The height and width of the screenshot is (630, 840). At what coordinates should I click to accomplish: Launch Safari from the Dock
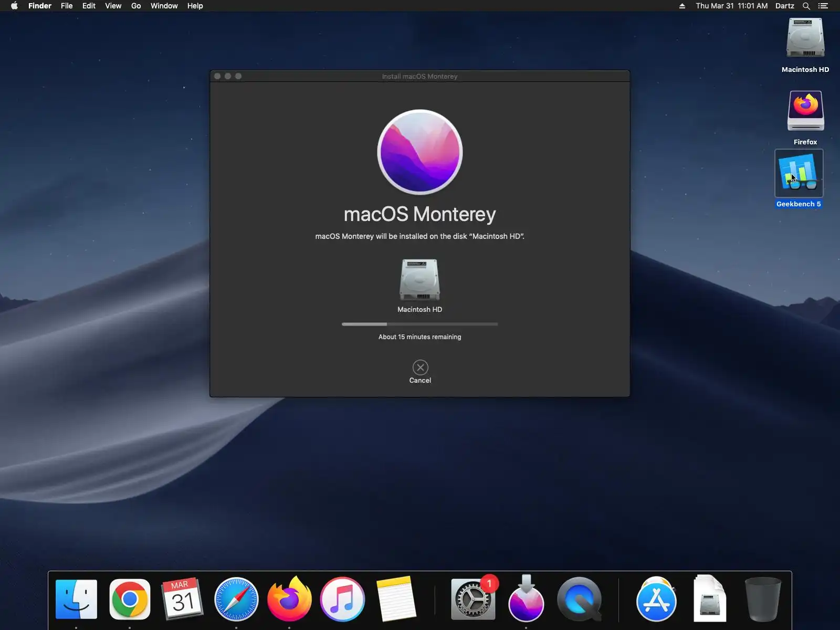(x=236, y=599)
